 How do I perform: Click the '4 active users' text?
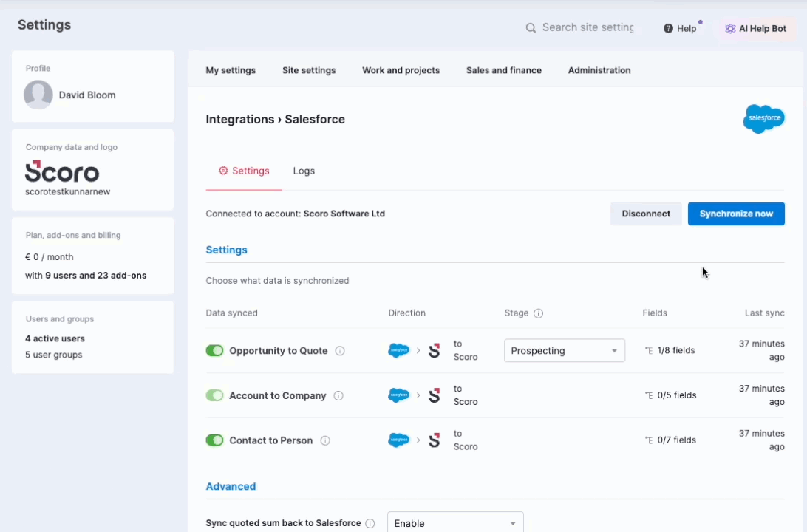point(55,338)
